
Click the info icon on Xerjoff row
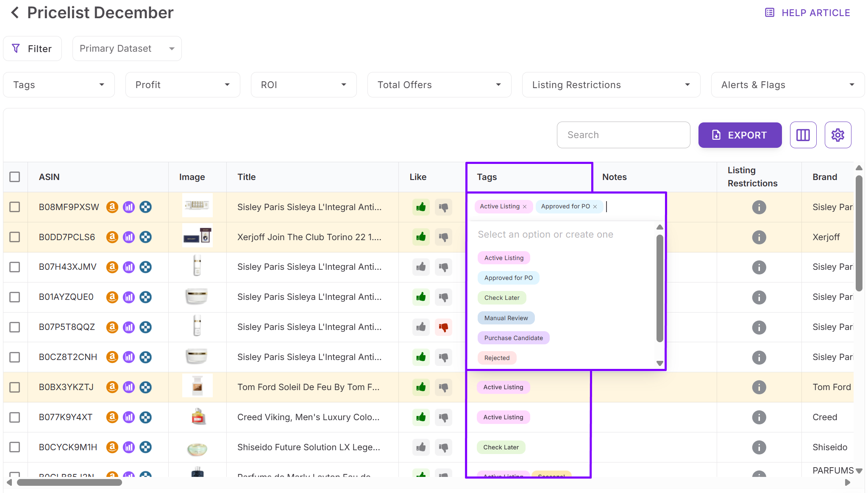click(x=759, y=237)
